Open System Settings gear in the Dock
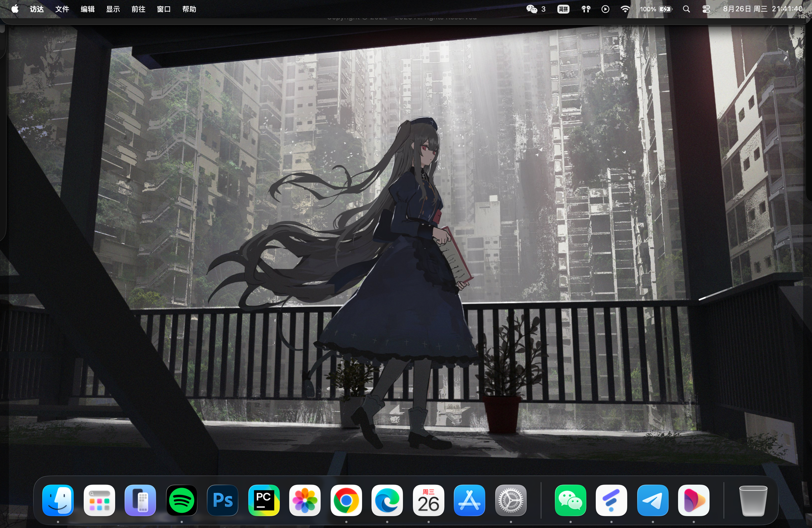Screen dimensions: 812x528 pos(511,500)
